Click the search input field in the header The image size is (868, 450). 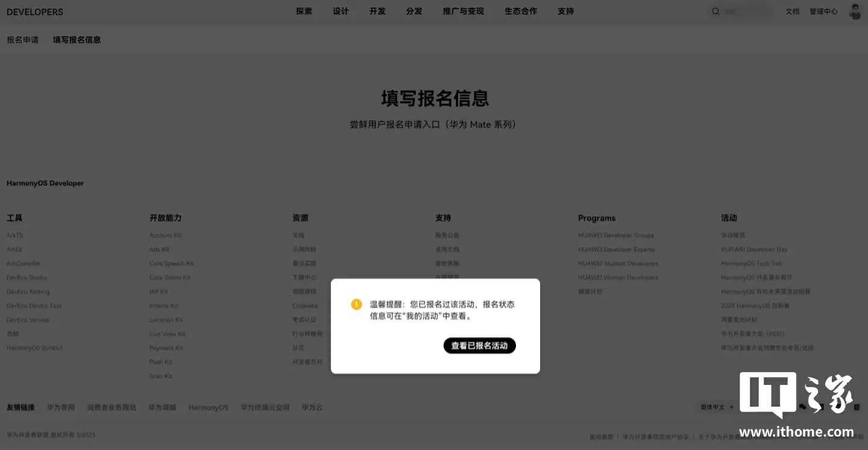[x=744, y=11]
